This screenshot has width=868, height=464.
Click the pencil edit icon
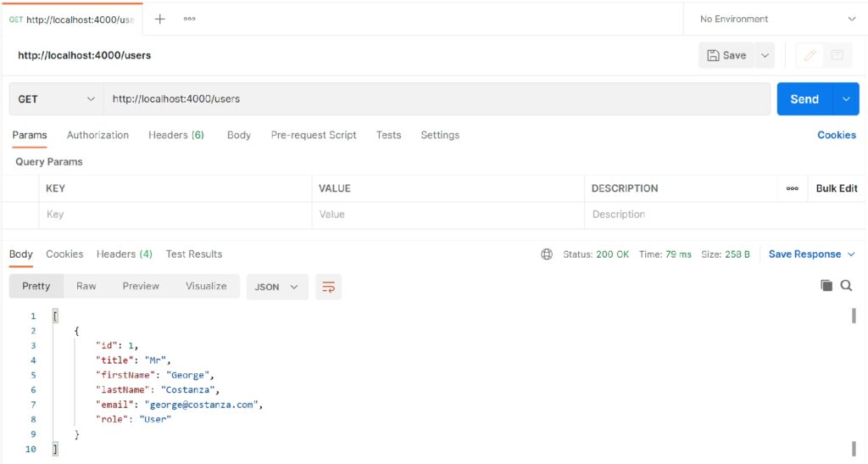pyautogui.click(x=810, y=55)
